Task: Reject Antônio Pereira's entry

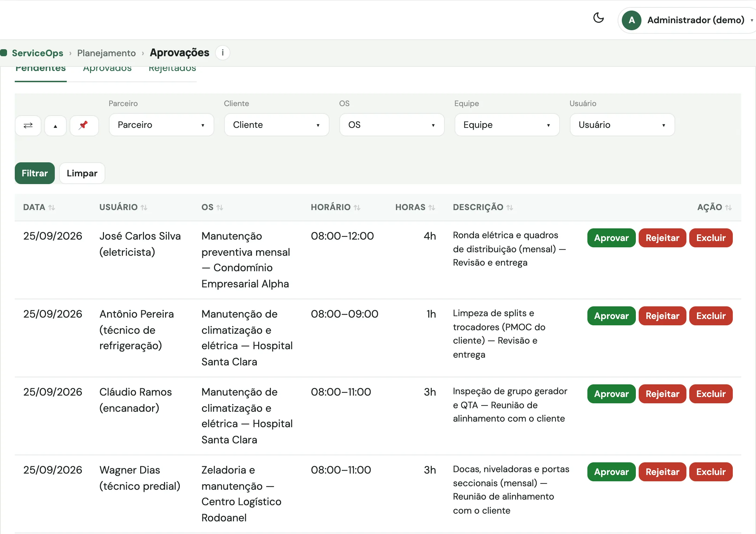Action: pyautogui.click(x=662, y=316)
